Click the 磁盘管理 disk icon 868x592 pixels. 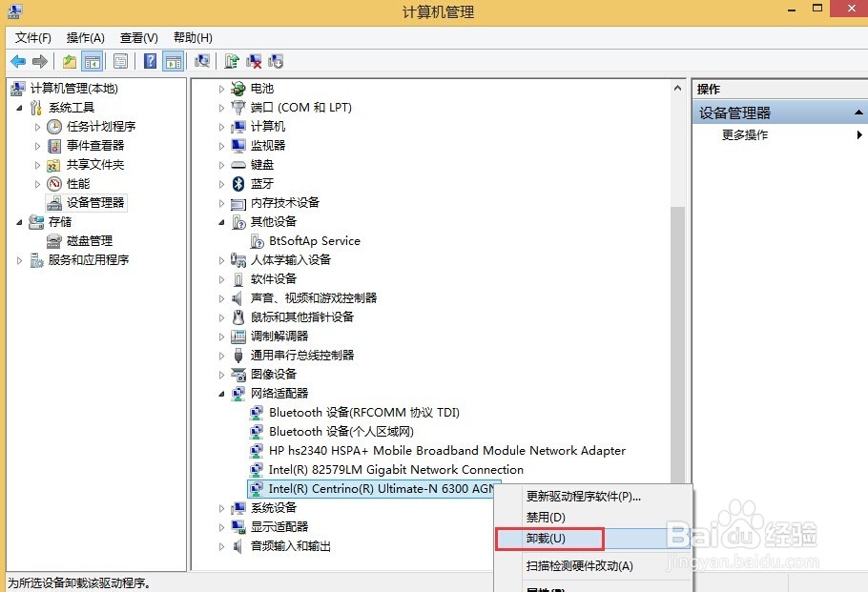click(x=54, y=241)
